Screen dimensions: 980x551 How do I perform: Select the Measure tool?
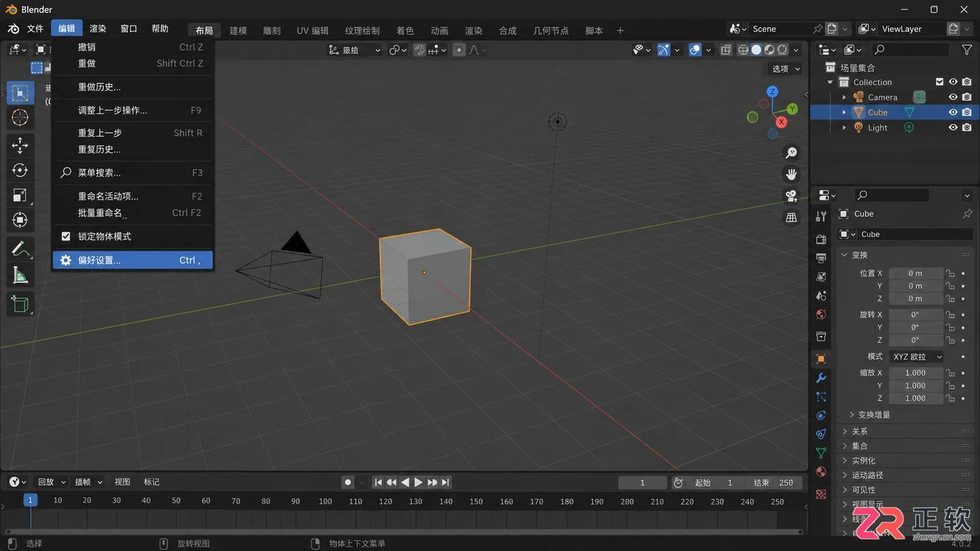tap(20, 275)
